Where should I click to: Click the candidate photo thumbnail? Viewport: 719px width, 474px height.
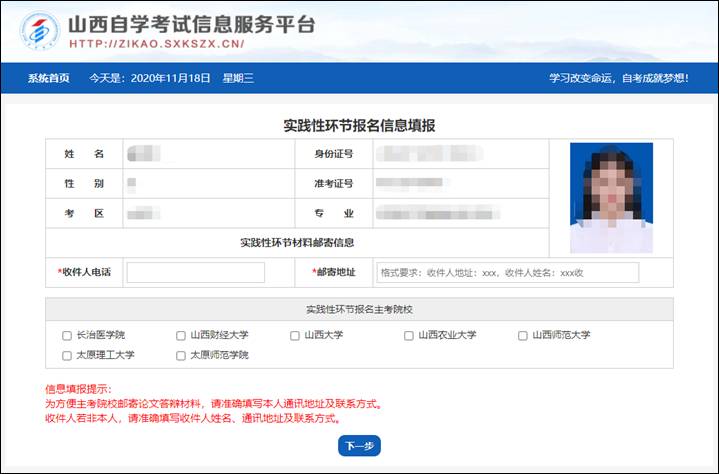(611, 198)
